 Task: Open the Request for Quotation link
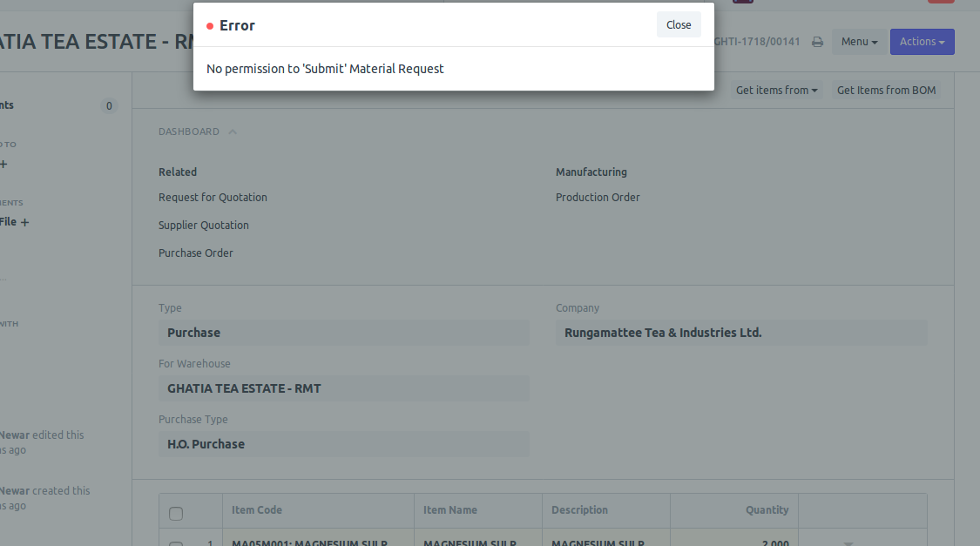coord(213,197)
